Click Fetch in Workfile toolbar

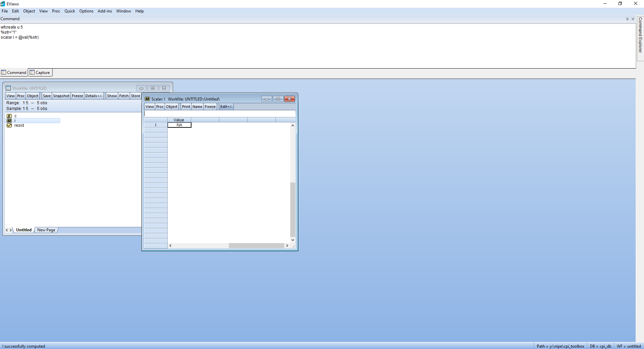point(124,96)
